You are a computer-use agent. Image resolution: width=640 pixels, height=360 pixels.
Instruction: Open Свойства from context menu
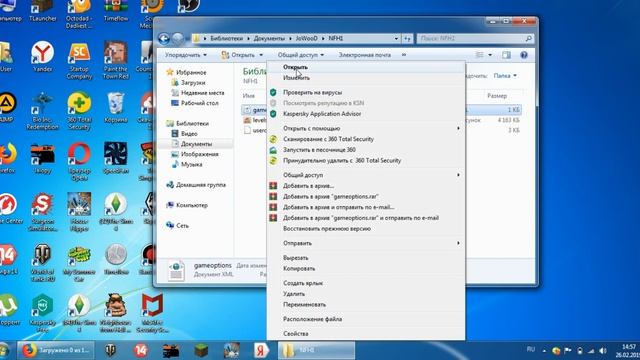(296, 334)
